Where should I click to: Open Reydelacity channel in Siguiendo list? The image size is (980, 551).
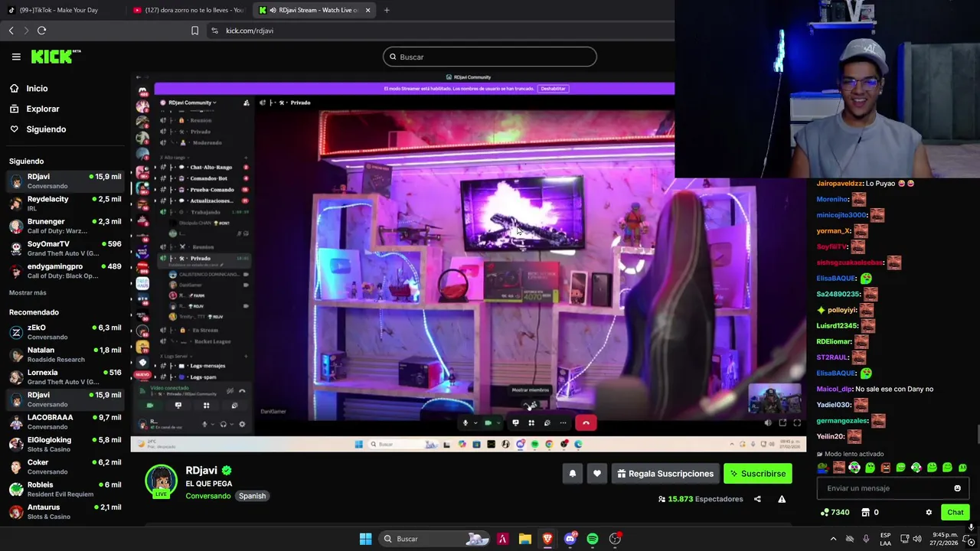[65, 203]
